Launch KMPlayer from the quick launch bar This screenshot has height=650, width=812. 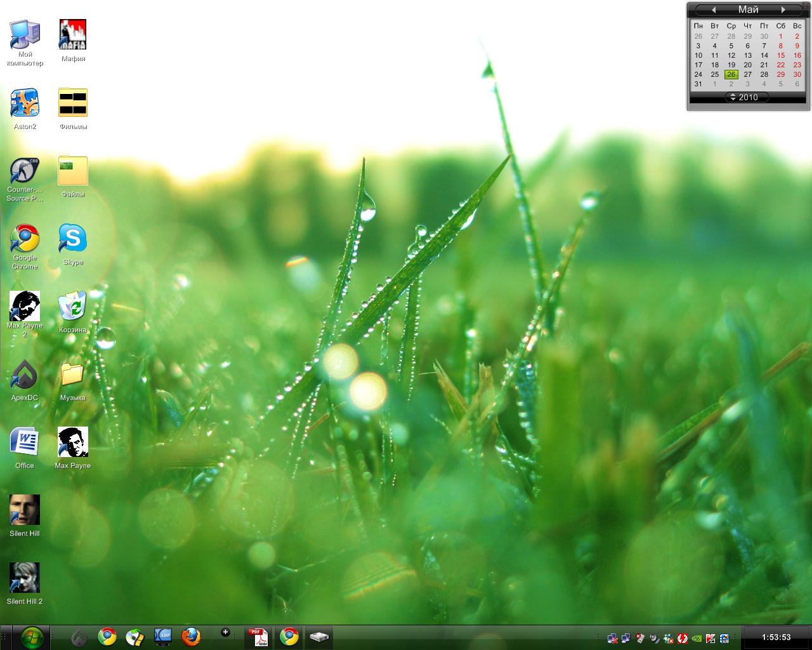click(163, 637)
